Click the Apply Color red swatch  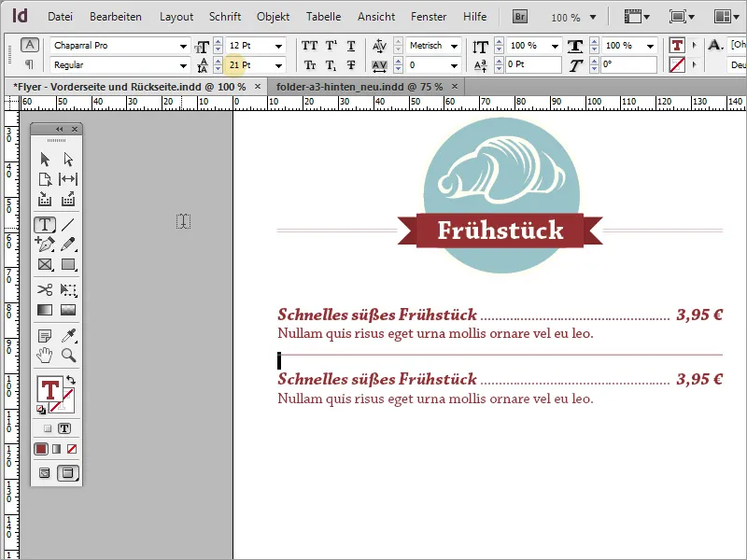click(x=41, y=449)
